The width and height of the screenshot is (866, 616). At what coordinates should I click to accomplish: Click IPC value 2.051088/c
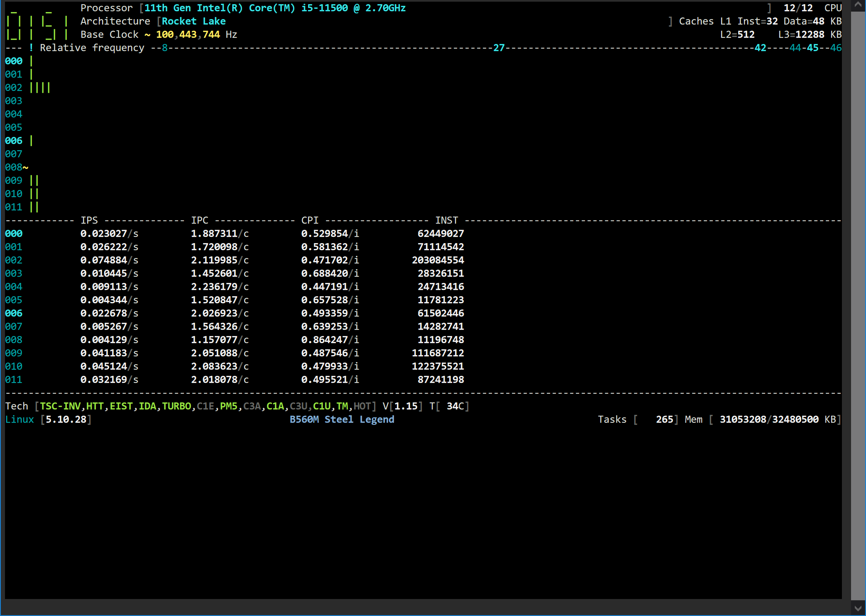click(220, 353)
